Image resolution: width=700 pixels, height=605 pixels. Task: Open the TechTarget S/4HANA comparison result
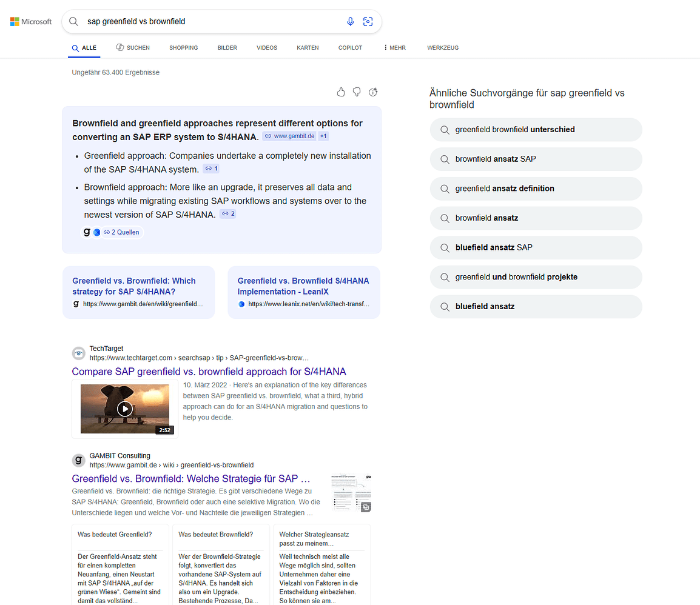click(209, 371)
